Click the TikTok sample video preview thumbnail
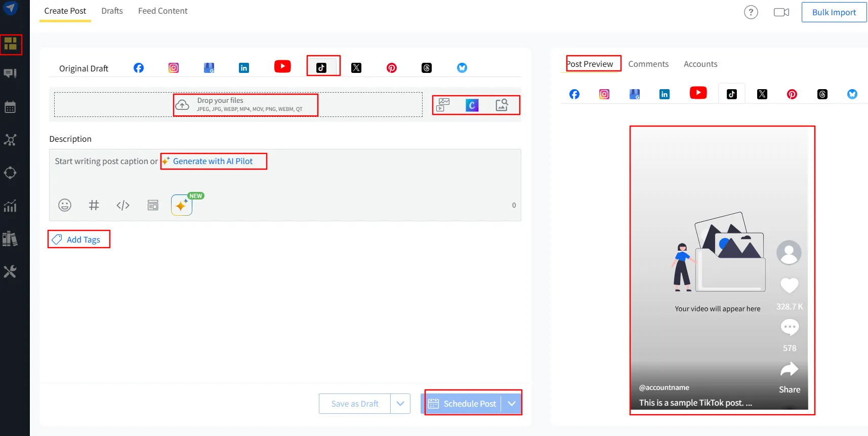This screenshot has height=436, width=868. tap(719, 268)
